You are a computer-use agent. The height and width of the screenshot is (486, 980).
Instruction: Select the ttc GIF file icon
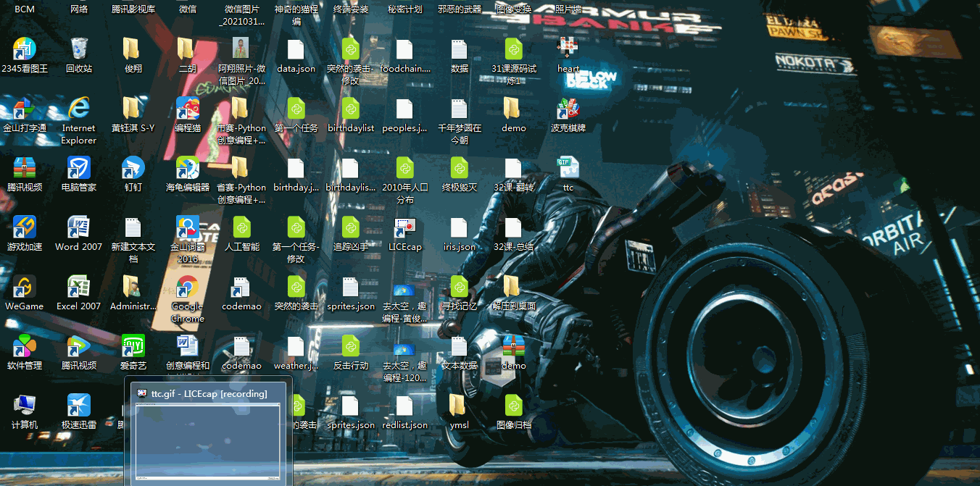(x=568, y=168)
